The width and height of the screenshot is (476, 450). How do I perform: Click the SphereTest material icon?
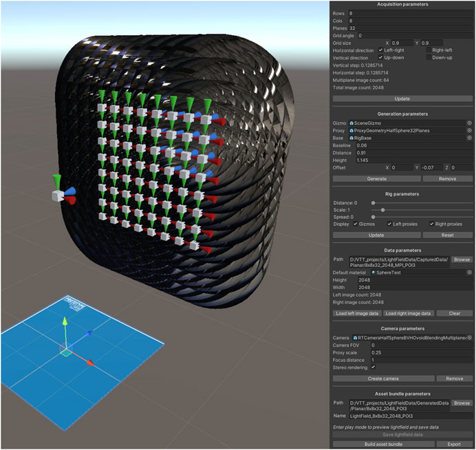(374, 272)
